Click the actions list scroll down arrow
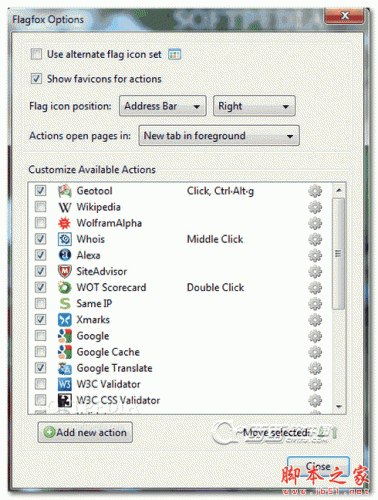This screenshot has width=378, height=500. 339,407
